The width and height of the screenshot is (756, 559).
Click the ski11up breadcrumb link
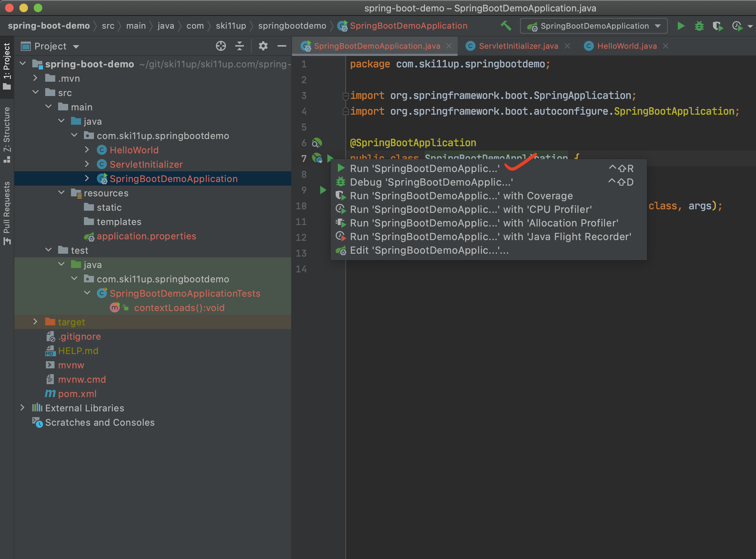(x=231, y=26)
